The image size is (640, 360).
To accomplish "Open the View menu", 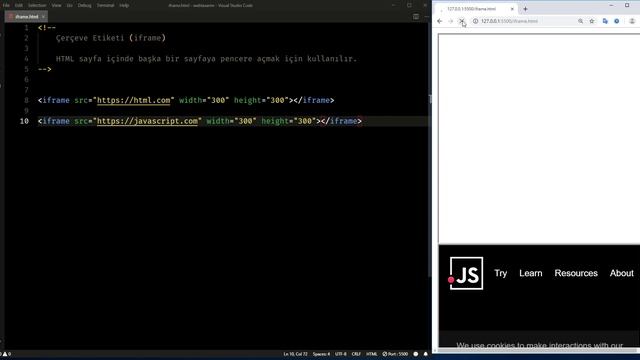I will point(56,5).
